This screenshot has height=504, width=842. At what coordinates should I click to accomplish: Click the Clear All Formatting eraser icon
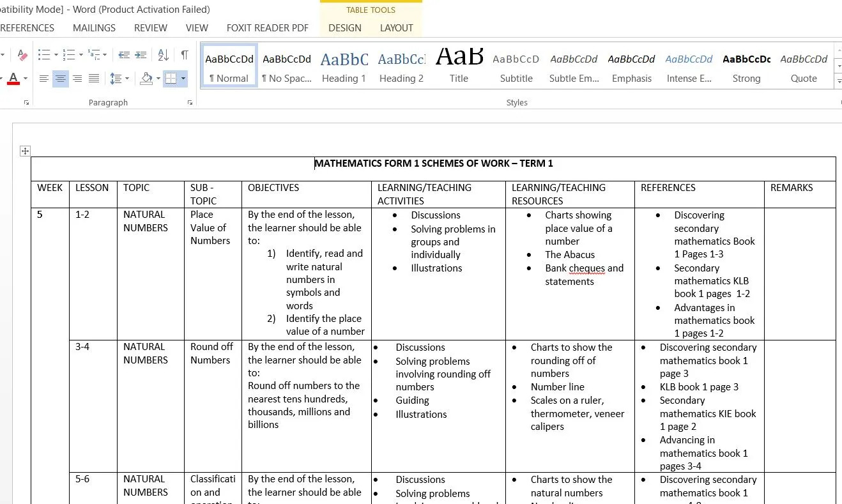pyautogui.click(x=22, y=56)
